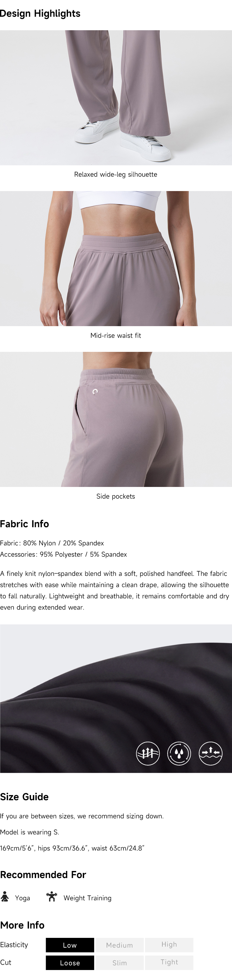Open the side pockets photo
This screenshot has width=232, height=980.
[x=116, y=419]
